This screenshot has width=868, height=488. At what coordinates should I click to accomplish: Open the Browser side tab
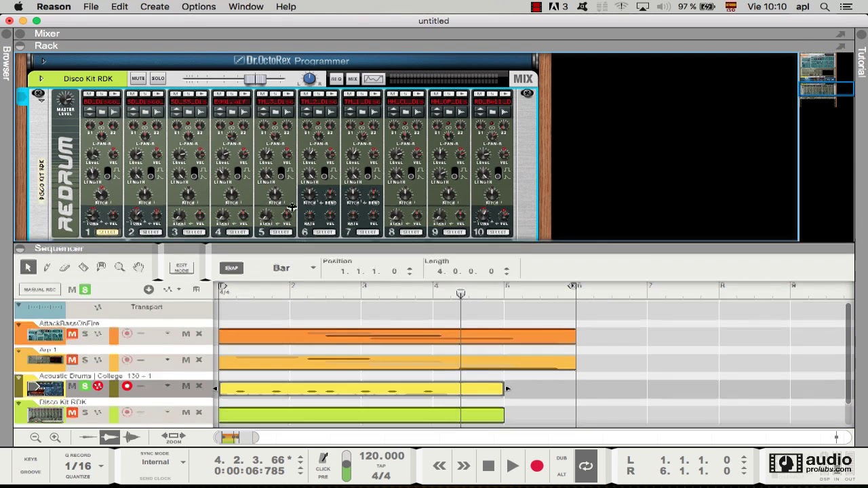coord(6,64)
